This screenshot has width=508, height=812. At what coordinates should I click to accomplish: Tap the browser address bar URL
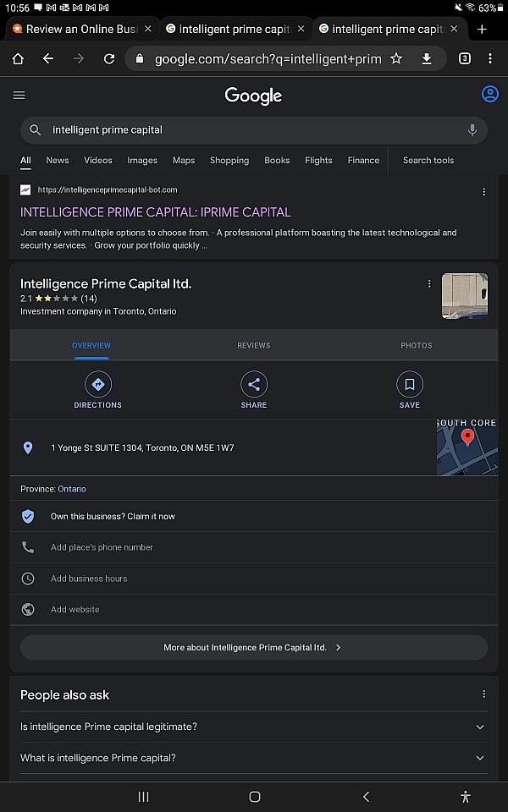pyautogui.click(x=268, y=59)
